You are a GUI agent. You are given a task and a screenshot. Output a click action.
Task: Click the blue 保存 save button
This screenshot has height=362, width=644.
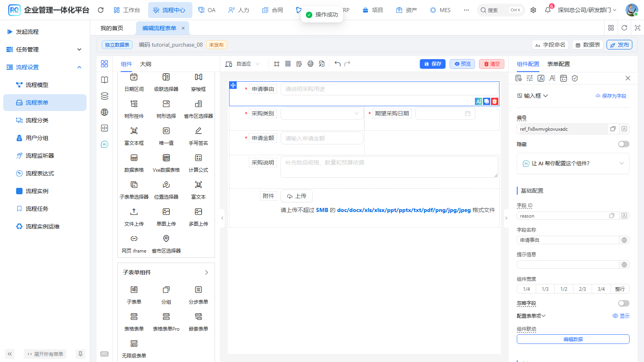click(x=433, y=64)
